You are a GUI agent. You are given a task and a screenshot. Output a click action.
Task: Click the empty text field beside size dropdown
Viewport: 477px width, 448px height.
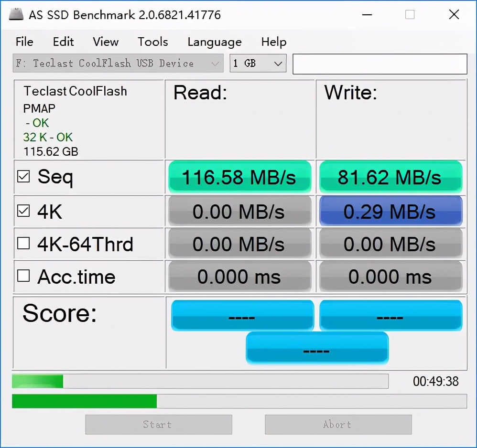[379, 64]
